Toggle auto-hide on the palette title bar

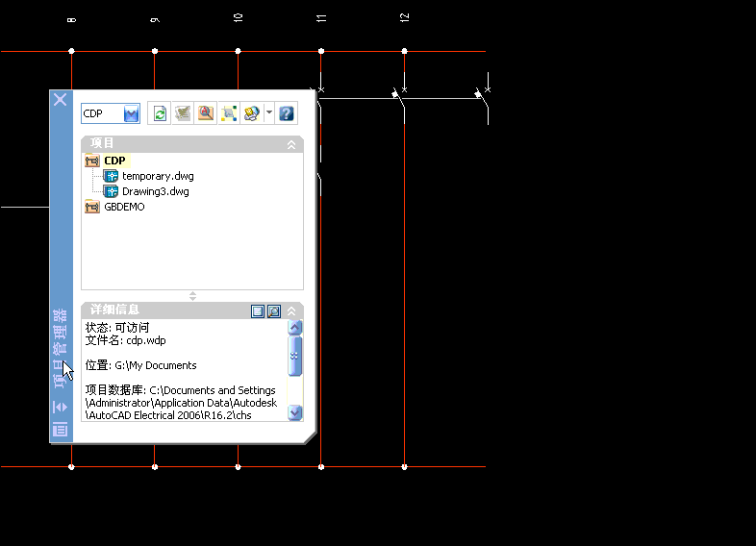point(60,407)
